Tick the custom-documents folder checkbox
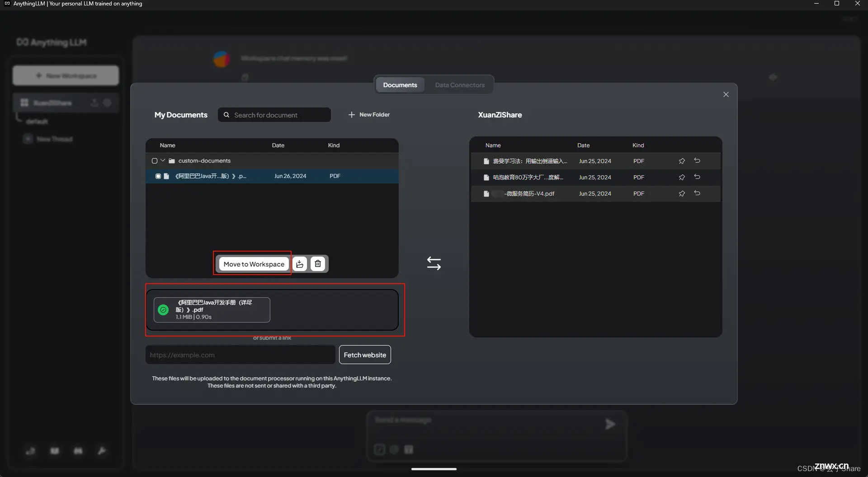This screenshot has width=868, height=477. [x=155, y=161]
